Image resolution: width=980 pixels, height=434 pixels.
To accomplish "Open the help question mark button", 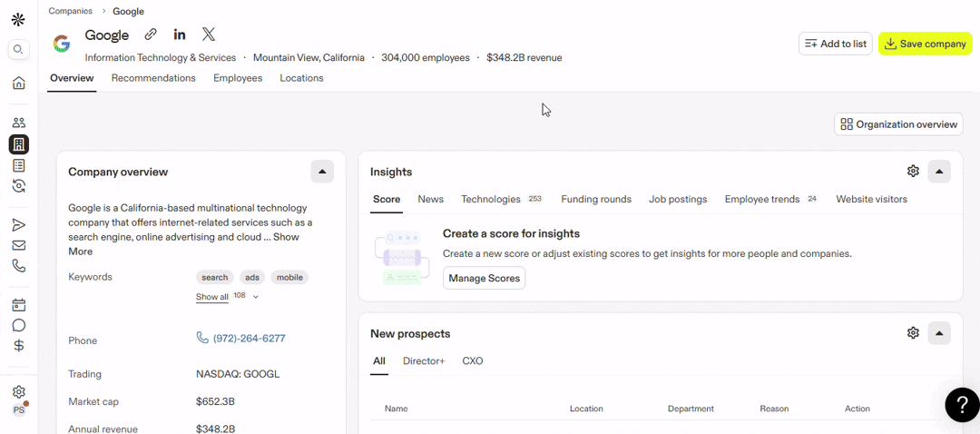I will (962, 405).
